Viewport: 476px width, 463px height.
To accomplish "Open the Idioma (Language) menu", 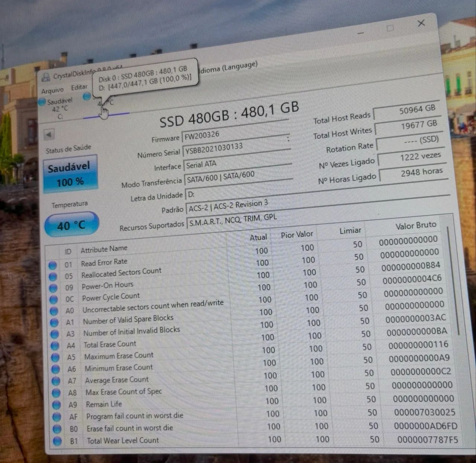I will click(228, 68).
